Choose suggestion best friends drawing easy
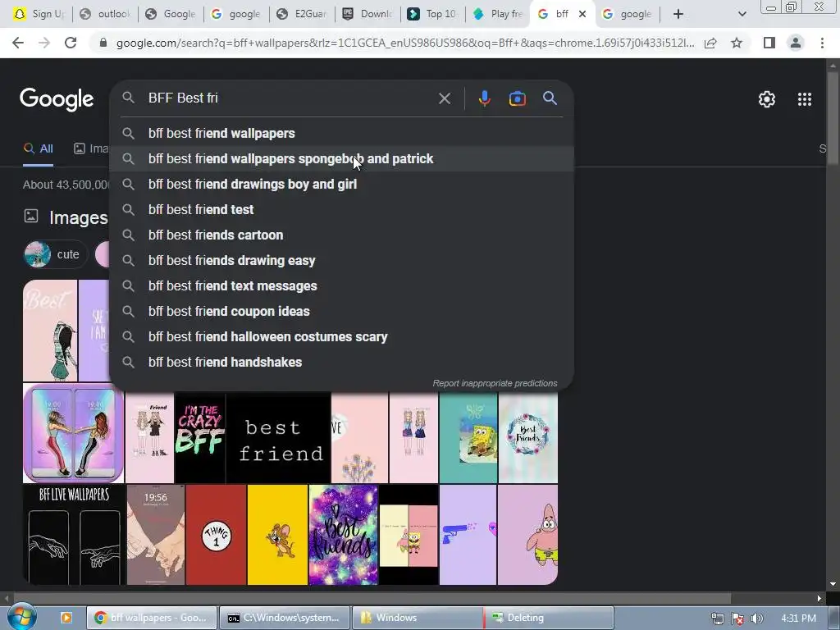This screenshot has width=840, height=630. (x=341, y=260)
